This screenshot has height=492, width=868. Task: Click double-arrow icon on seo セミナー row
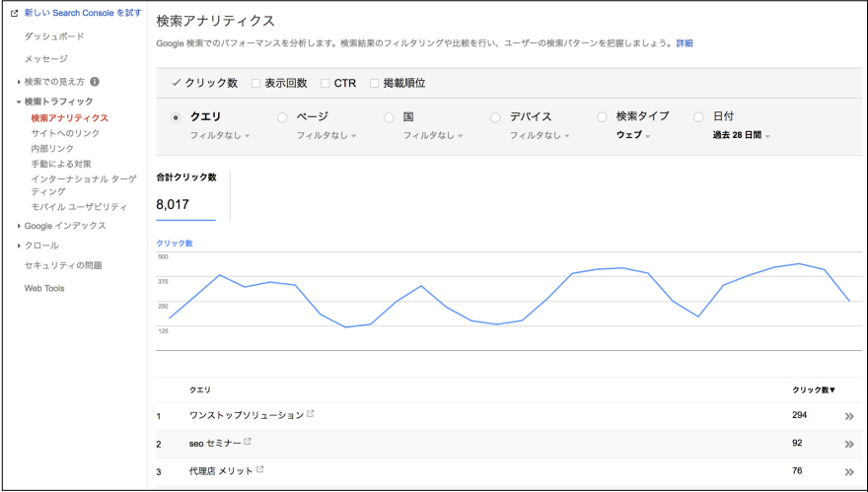tap(848, 444)
